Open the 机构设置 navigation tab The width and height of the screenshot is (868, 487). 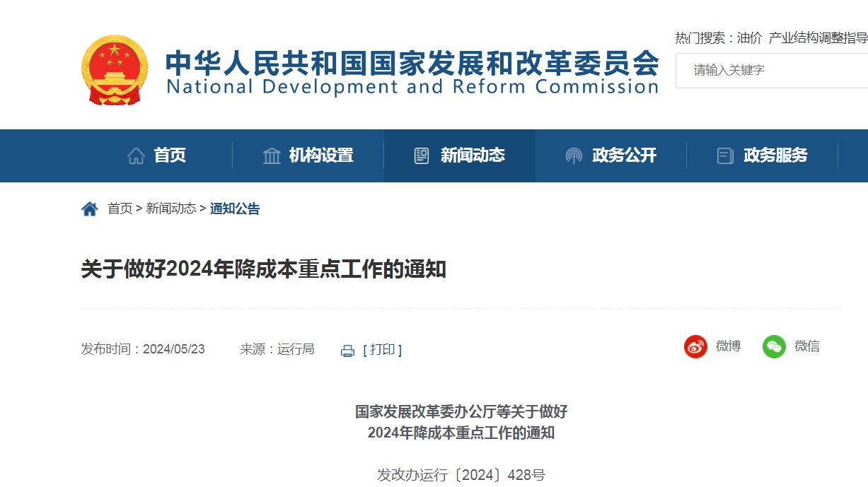pyautogui.click(x=308, y=156)
